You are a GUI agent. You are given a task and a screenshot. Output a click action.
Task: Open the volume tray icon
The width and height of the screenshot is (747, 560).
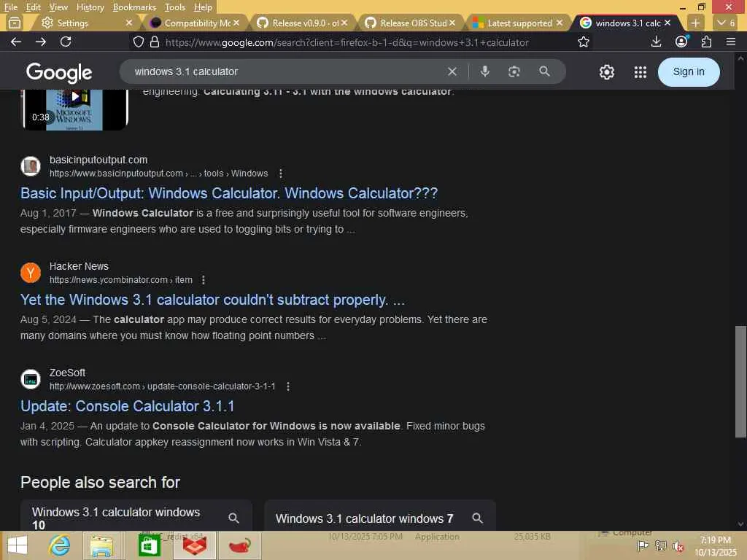pos(678,546)
